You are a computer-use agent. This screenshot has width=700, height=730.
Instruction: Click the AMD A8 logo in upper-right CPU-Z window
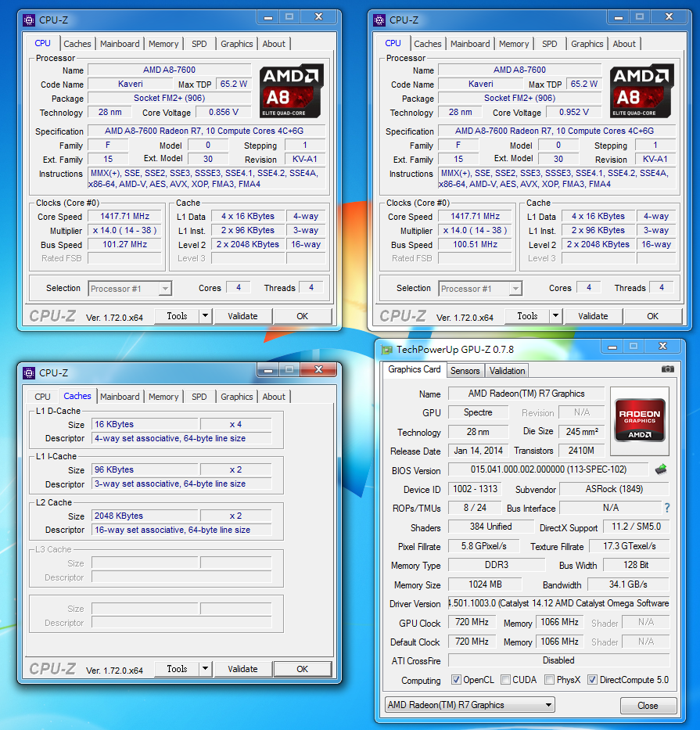pos(642,91)
